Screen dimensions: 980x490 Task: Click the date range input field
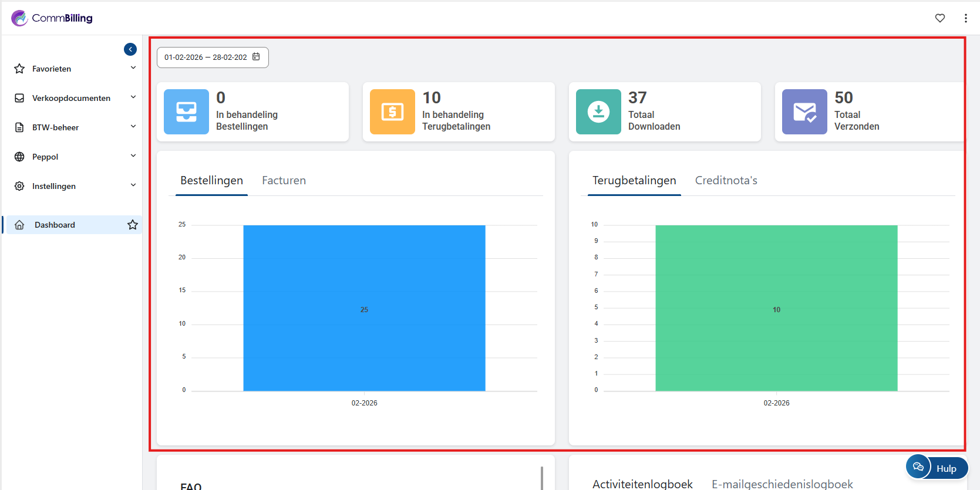click(206, 58)
